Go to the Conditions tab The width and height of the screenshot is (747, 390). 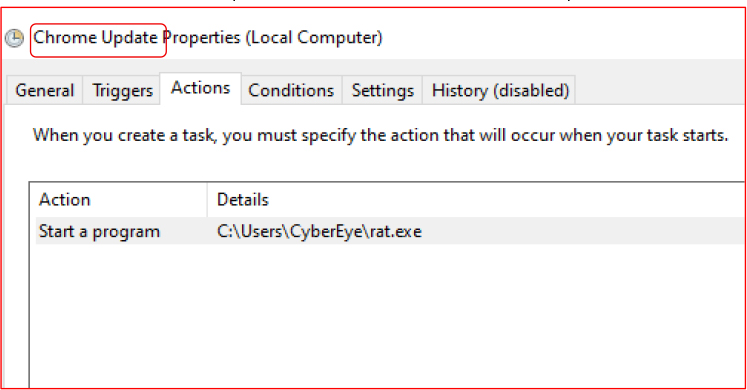[x=291, y=90]
